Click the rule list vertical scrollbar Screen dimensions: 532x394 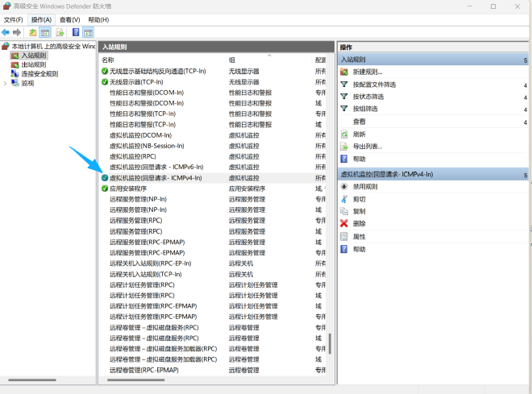[330, 242]
